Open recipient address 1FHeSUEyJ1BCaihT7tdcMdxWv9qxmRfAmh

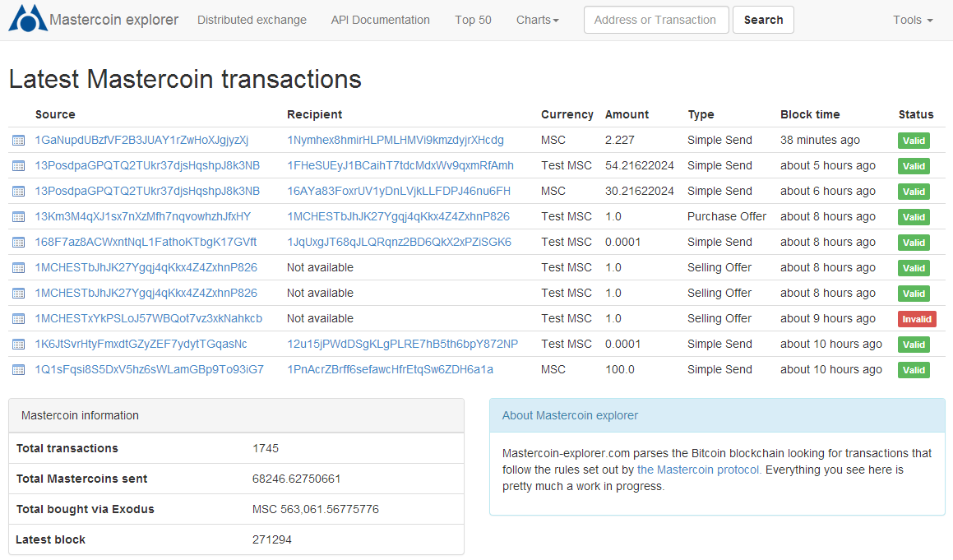pyautogui.click(x=400, y=165)
